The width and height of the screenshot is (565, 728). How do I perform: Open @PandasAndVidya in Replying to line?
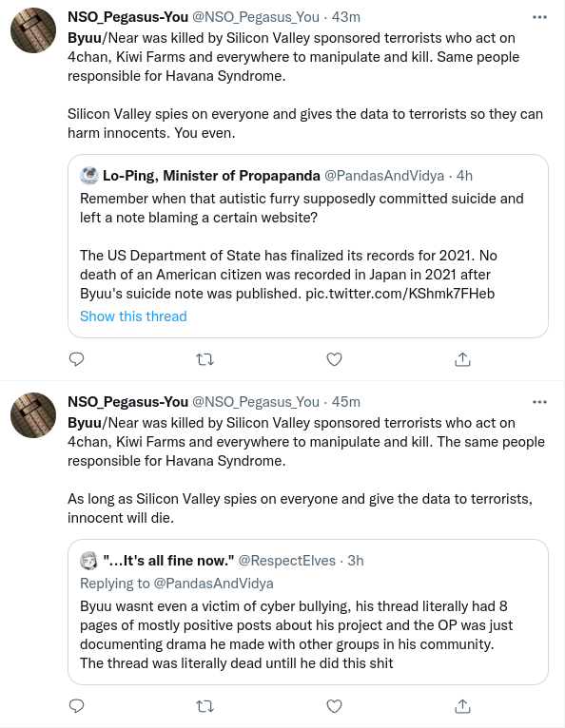213,584
